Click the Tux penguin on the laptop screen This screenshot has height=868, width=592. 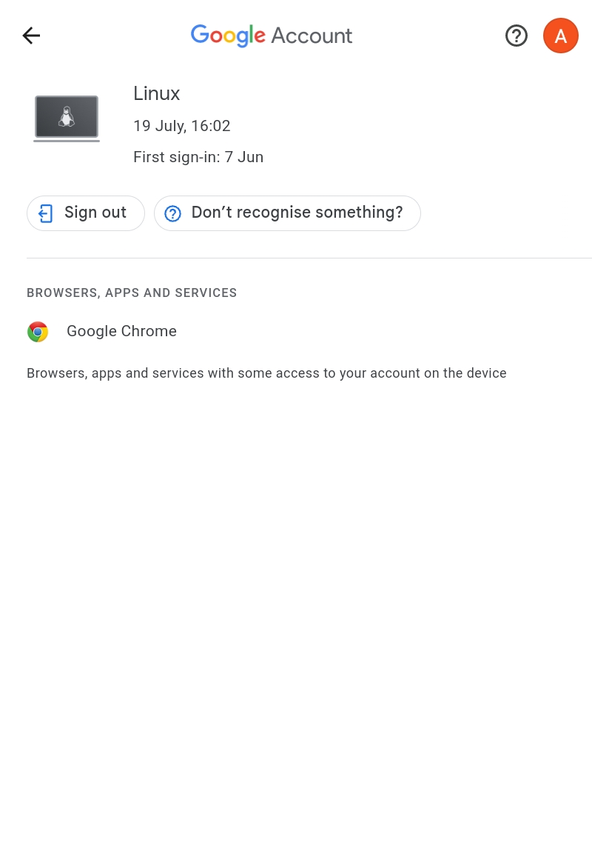[x=67, y=116]
